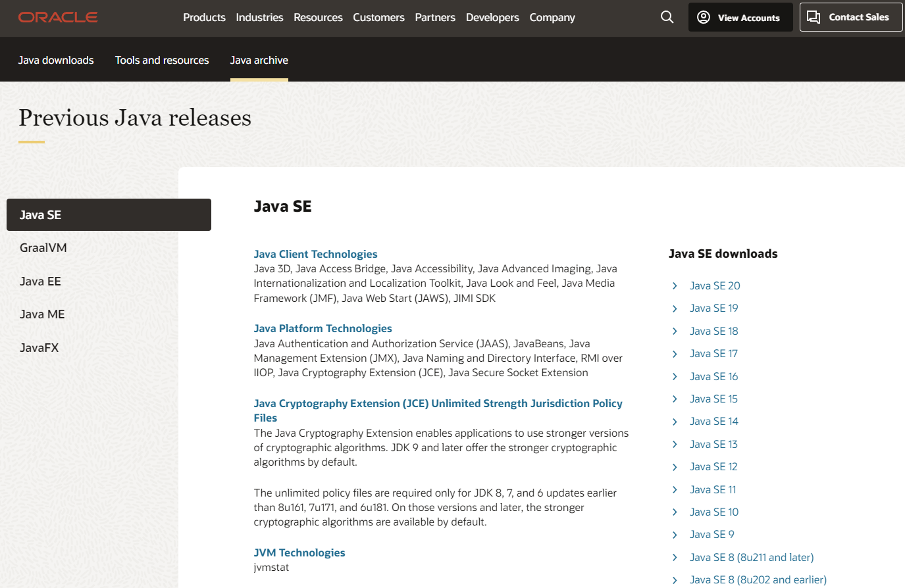
Task: Open the Java SE 13 download link
Action: coord(713,445)
